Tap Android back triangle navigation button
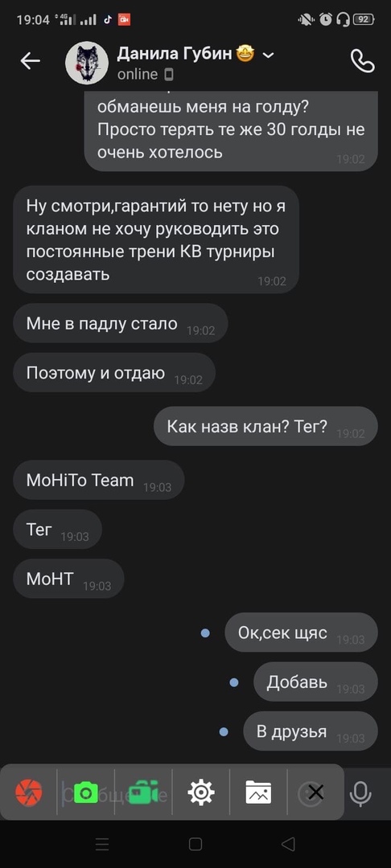Screen dimensions: 391x868 288,844
